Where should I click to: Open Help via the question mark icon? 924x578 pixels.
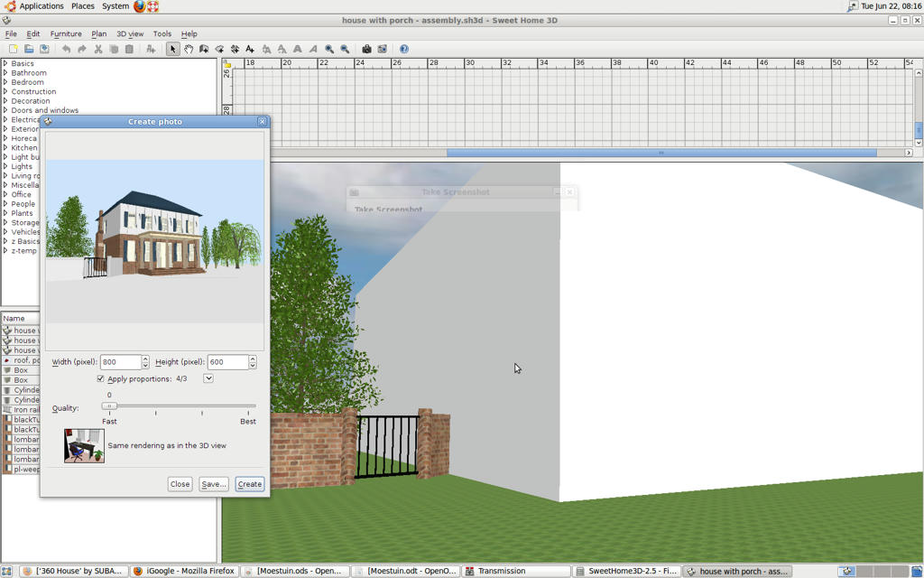(x=404, y=49)
